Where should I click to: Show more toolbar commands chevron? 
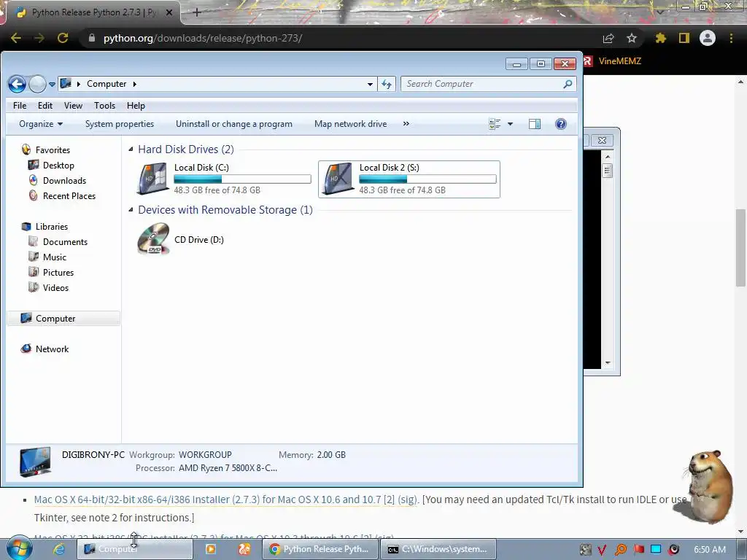pyautogui.click(x=406, y=124)
